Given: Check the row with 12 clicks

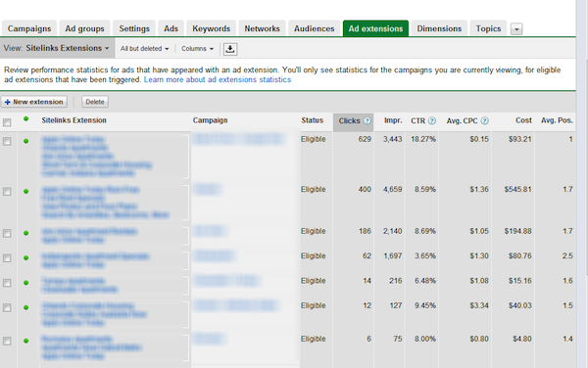Looking at the screenshot, I should point(7,307).
